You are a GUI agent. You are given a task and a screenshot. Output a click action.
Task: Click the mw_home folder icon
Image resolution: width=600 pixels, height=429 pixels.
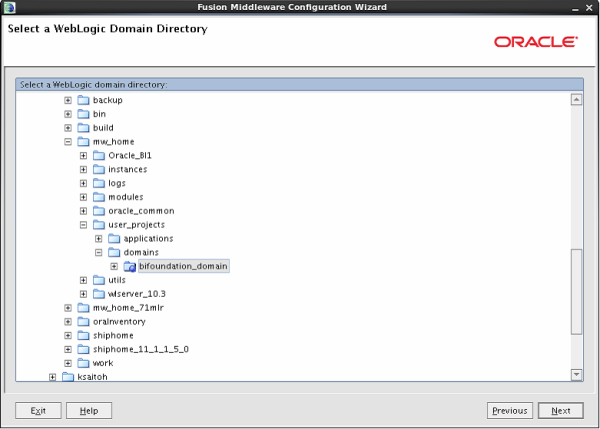(83, 142)
